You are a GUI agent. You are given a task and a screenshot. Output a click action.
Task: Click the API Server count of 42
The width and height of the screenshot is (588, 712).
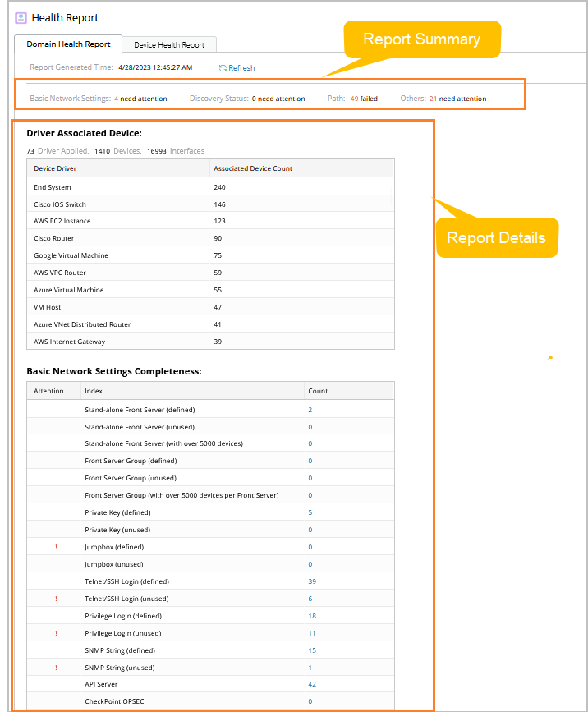click(x=312, y=684)
